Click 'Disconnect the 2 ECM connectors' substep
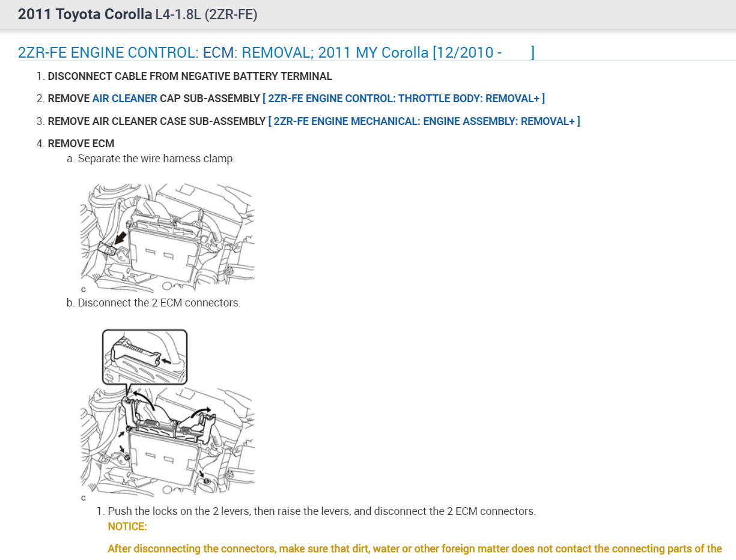The height and width of the screenshot is (560, 736). point(153,303)
